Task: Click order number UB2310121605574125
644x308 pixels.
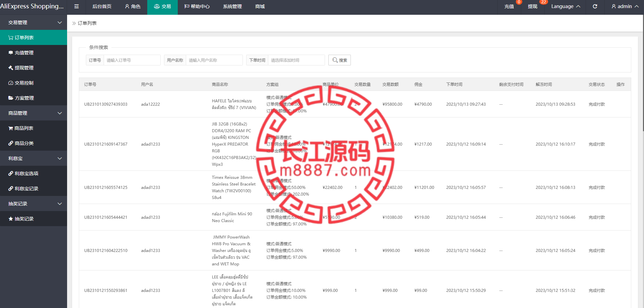Action: [x=106, y=188]
